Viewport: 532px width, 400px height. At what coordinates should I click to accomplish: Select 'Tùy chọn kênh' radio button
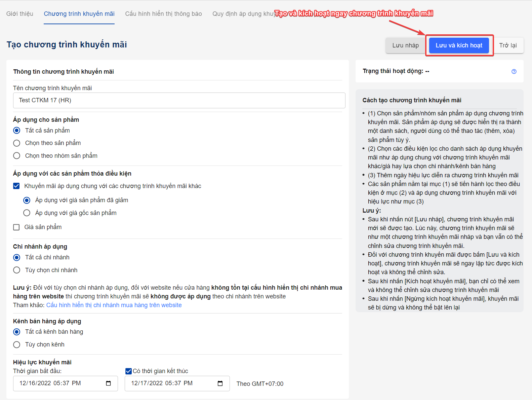[16, 344]
